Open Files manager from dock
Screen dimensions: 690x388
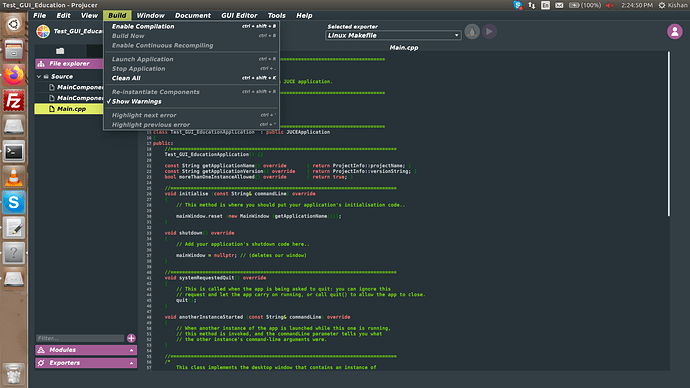tap(14, 50)
